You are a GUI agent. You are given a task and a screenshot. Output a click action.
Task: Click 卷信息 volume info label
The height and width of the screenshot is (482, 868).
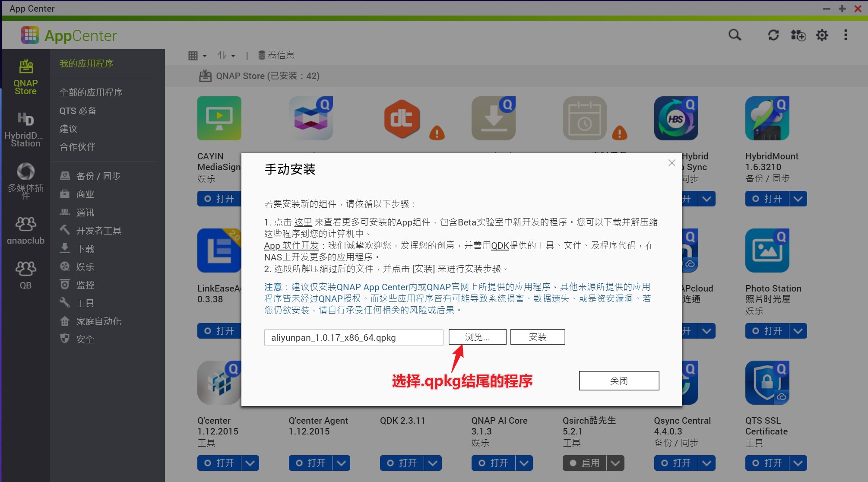pos(281,55)
